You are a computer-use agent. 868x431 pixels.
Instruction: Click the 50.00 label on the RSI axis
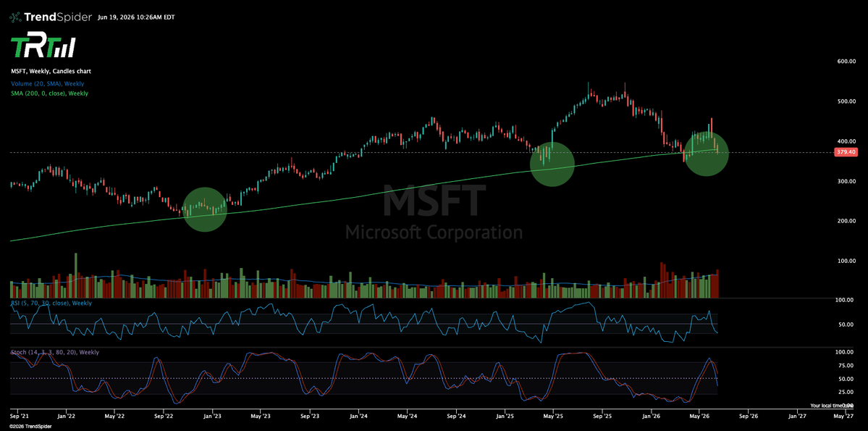(x=846, y=325)
